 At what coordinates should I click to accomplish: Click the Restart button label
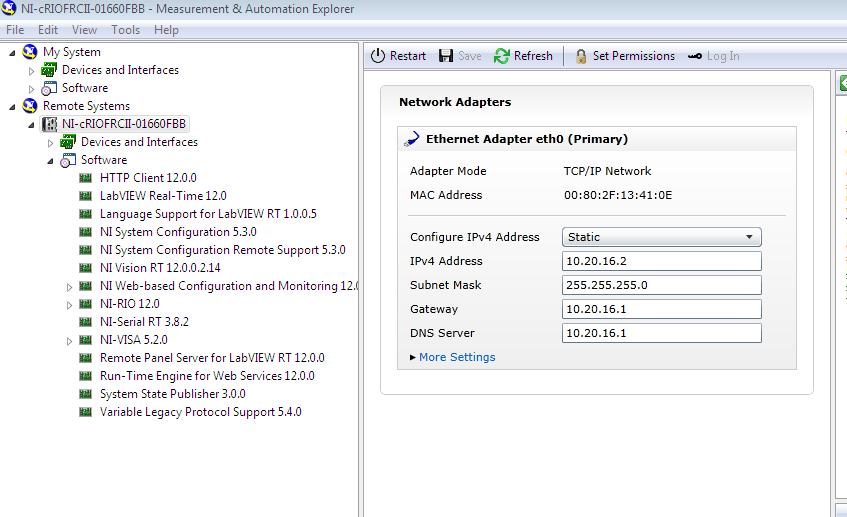pyautogui.click(x=408, y=56)
